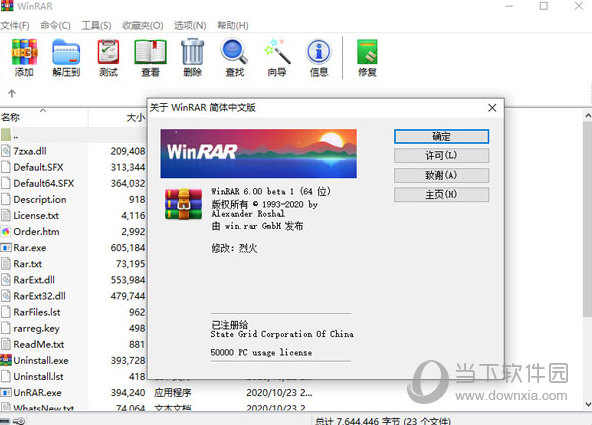Click the Rar.exe file icon
The height and width of the screenshot is (425, 592).
6,248
